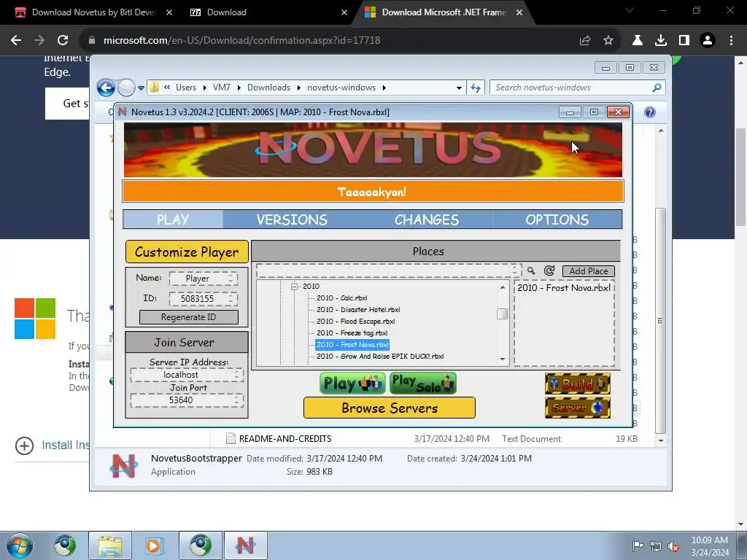The image size is (747, 560).
Task: Click the Join Port field
Action: pos(187,400)
